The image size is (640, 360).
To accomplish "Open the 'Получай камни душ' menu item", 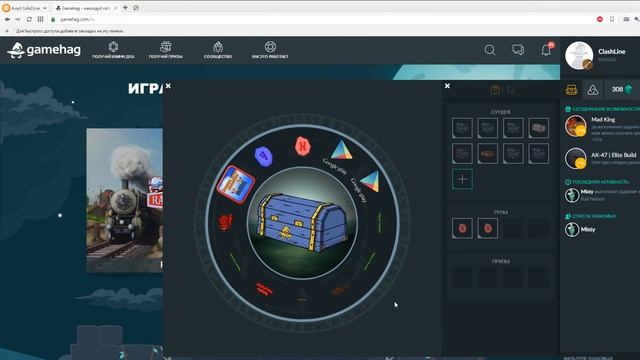I will (113, 50).
